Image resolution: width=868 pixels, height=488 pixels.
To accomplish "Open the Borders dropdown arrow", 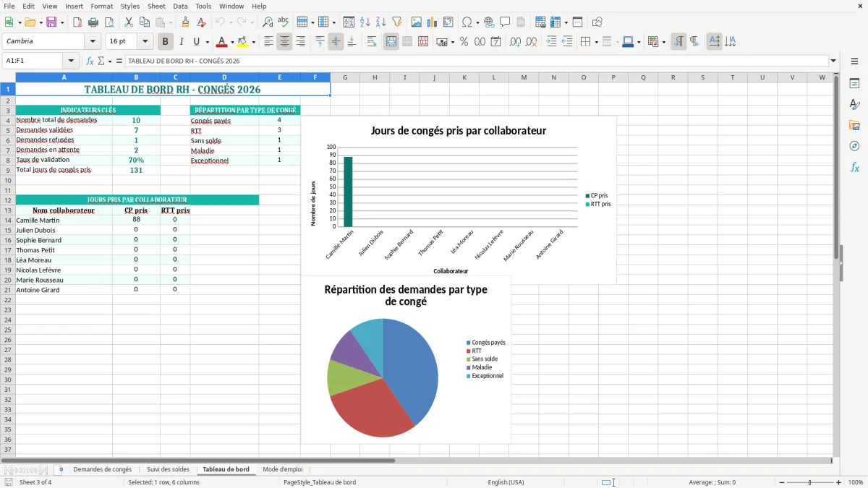I will tap(596, 42).
